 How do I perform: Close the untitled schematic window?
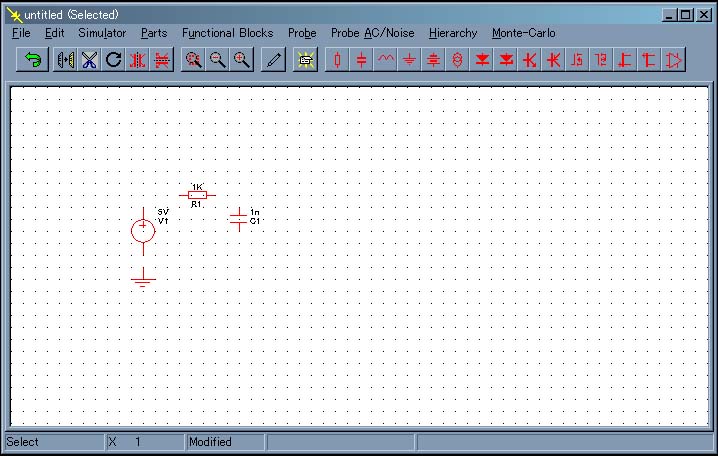[703, 15]
